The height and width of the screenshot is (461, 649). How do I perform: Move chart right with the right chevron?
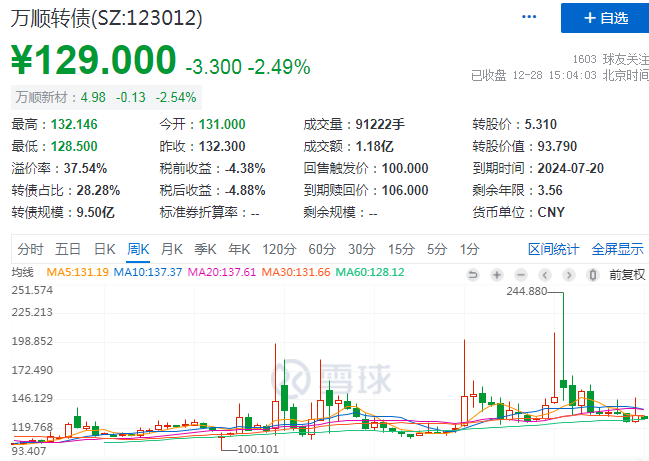click(x=569, y=275)
